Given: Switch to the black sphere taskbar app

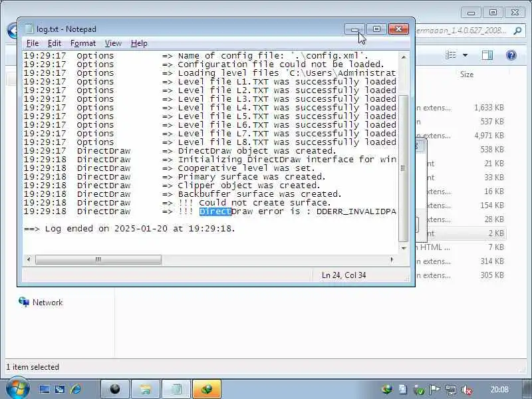Looking at the screenshot, I should coord(114,389).
